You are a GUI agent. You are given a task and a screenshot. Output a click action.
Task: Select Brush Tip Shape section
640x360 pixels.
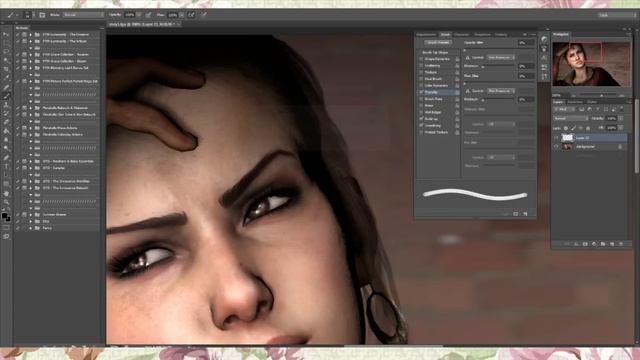click(435, 53)
